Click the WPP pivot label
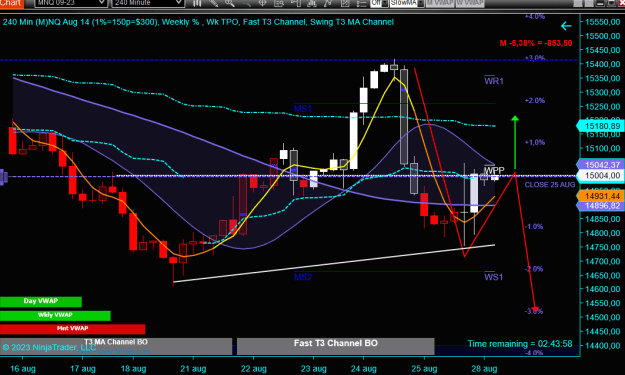This screenshot has width=625, height=375. pyautogui.click(x=494, y=170)
